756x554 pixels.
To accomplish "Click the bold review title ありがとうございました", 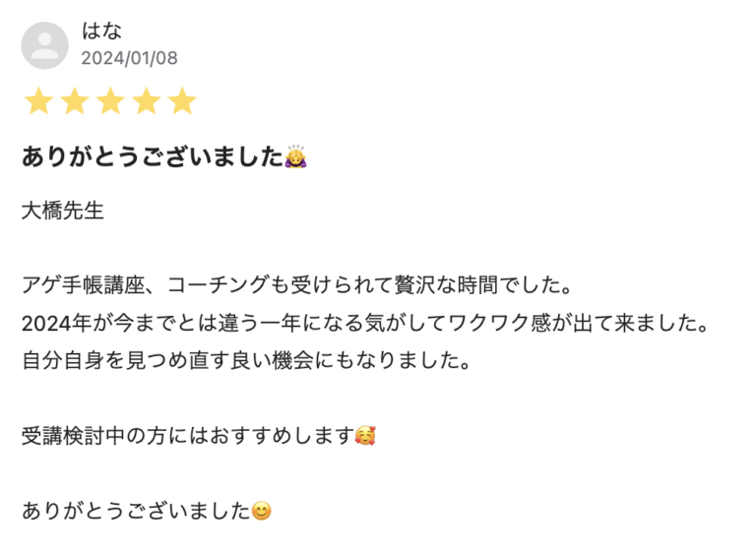I will coord(153,157).
